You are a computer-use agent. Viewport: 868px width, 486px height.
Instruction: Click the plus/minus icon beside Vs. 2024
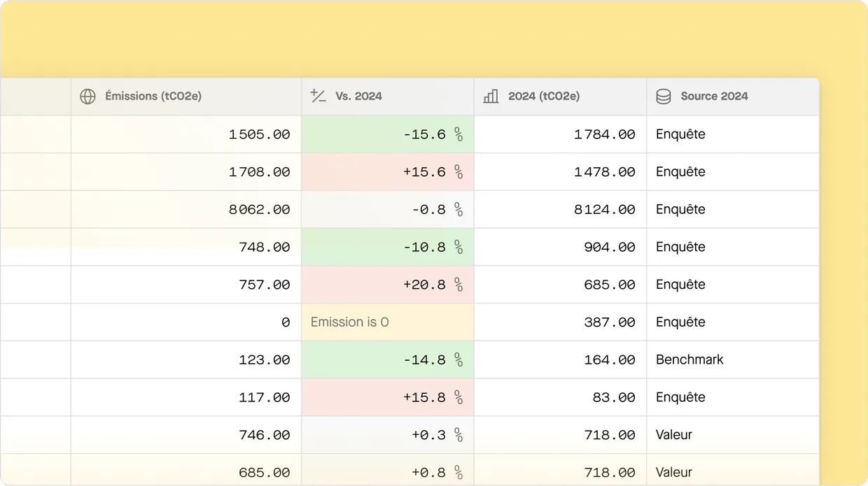[x=318, y=97]
